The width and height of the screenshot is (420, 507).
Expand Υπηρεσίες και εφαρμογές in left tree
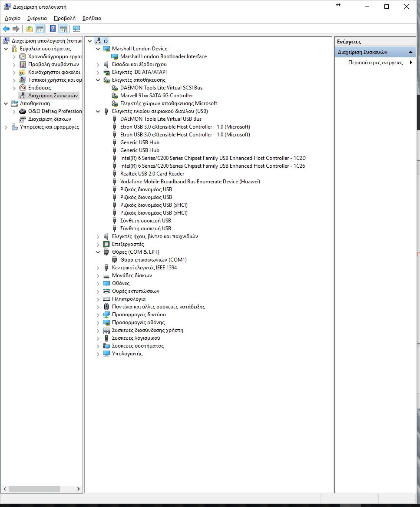click(x=6, y=127)
